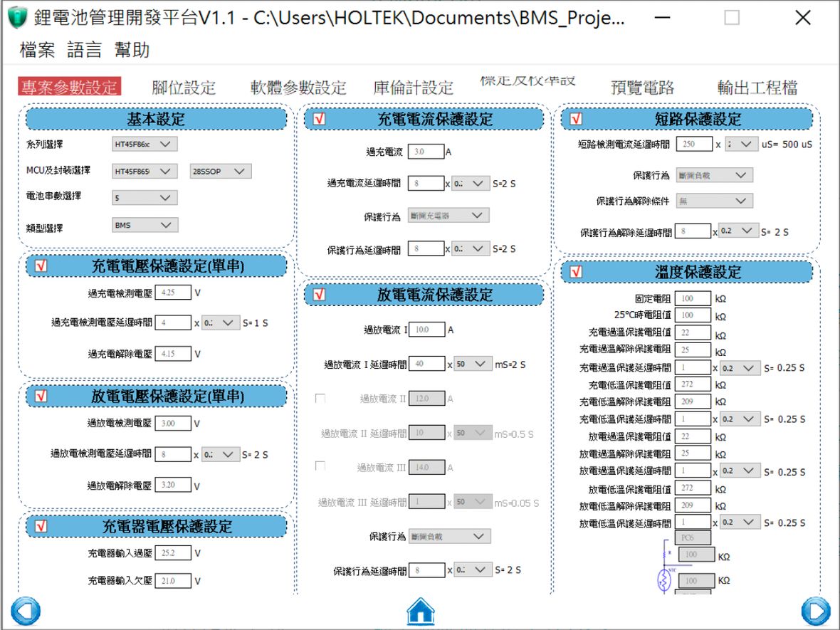Click the 短路檢測電流延遲時間 value field
Screen dimensions: 840x630
[694, 144]
